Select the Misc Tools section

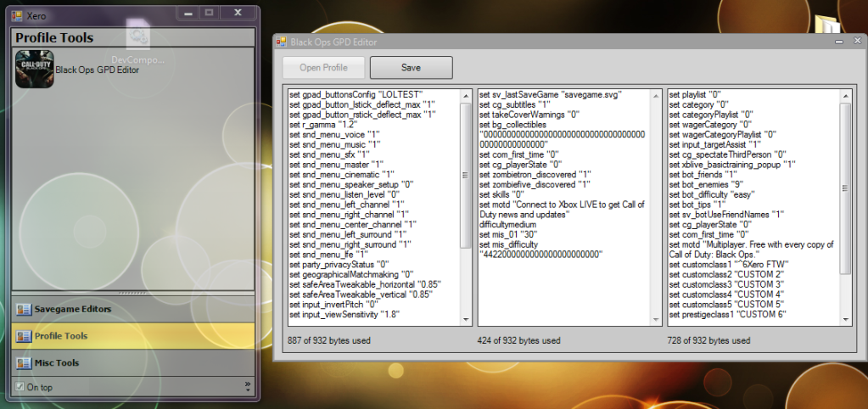[x=133, y=363]
